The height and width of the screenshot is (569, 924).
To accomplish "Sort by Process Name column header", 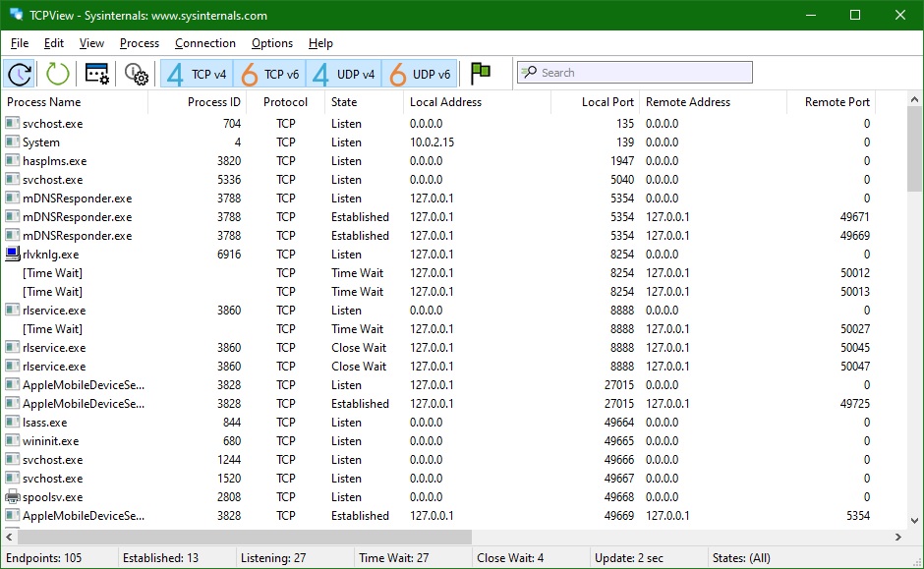I will pos(75,102).
